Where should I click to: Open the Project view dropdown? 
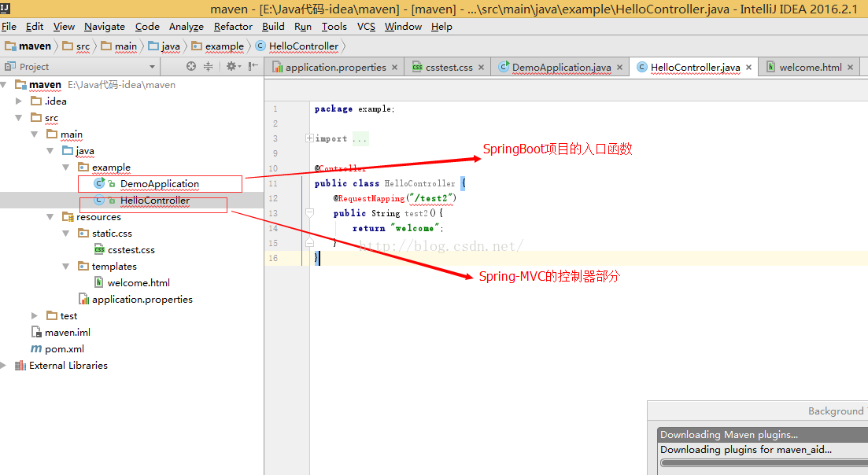[152, 66]
